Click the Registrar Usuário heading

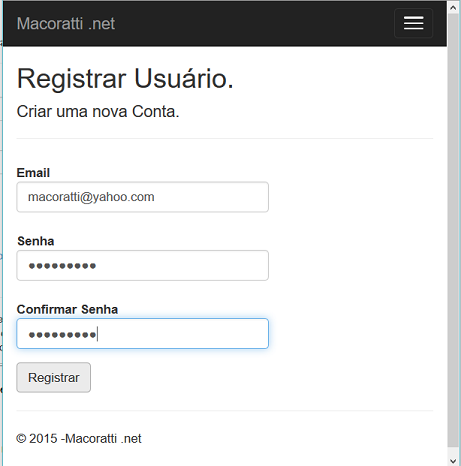(x=125, y=79)
